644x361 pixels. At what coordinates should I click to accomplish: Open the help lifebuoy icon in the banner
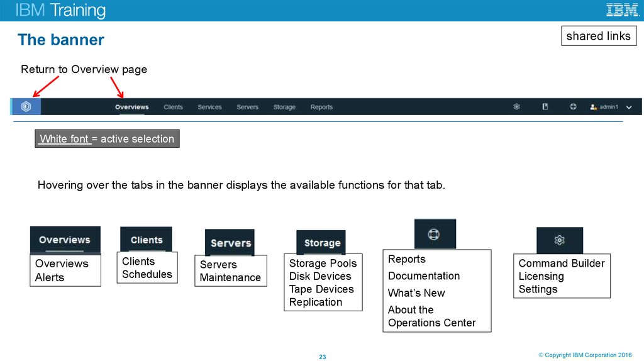573,107
